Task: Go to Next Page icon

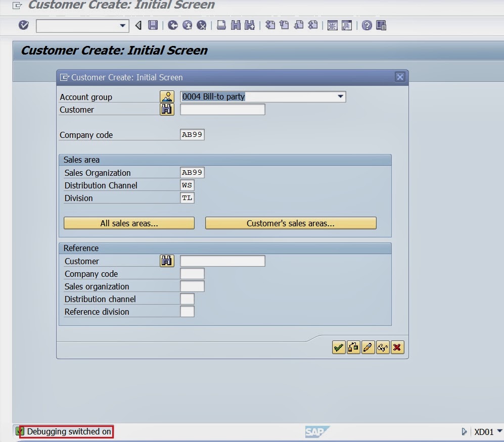Action: click(x=299, y=25)
